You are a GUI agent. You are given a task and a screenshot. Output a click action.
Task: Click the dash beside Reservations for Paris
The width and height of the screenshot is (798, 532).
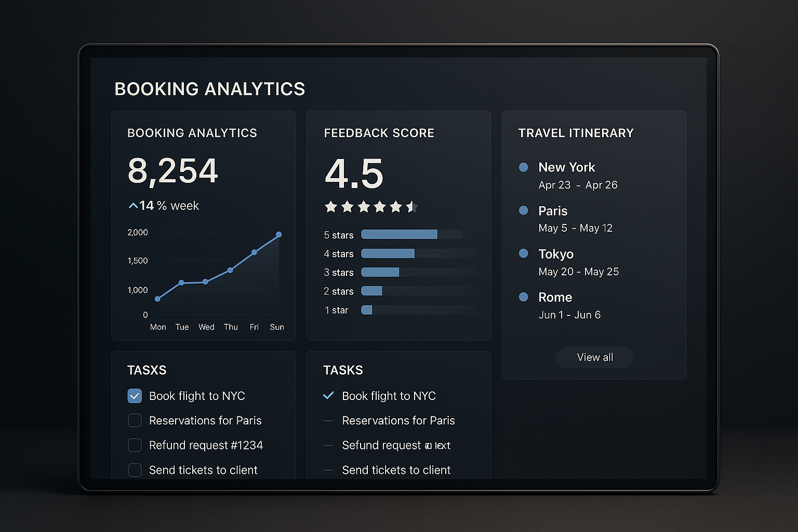(x=328, y=421)
